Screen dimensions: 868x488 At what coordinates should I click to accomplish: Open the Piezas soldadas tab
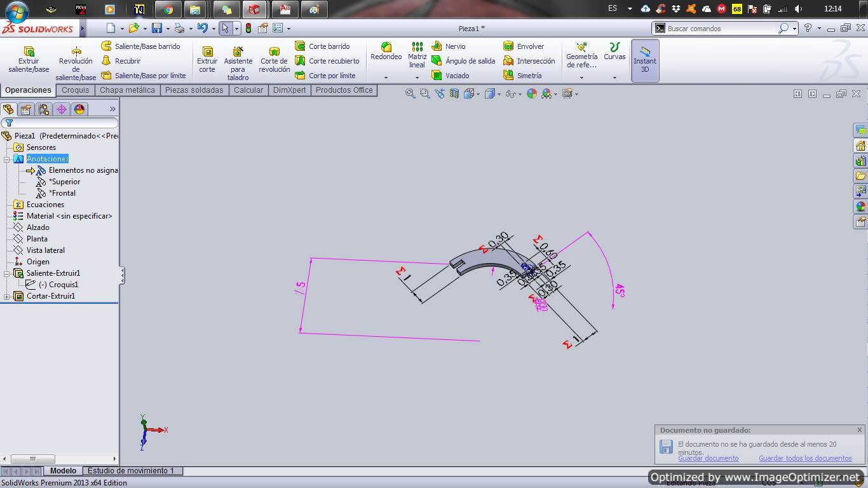pos(194,90)
